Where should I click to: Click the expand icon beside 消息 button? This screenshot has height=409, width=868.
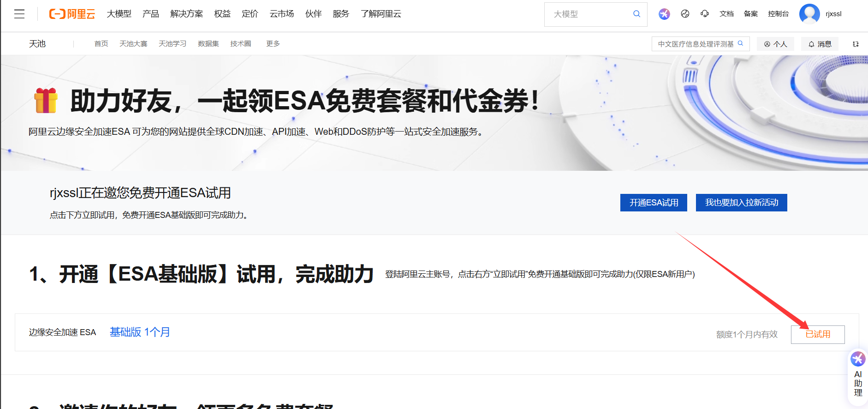click(x=856, y=44)
